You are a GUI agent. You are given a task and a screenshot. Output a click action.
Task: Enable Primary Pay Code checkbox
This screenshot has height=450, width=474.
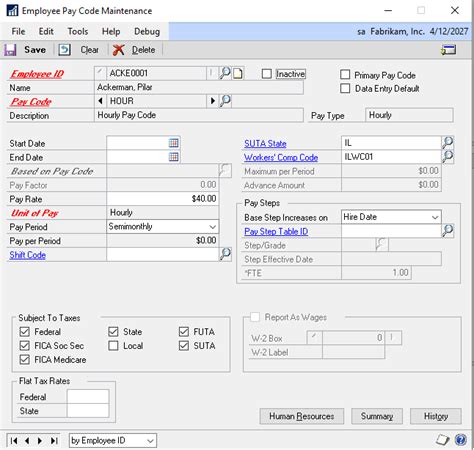pyautogui.click(x=345, y=74)
